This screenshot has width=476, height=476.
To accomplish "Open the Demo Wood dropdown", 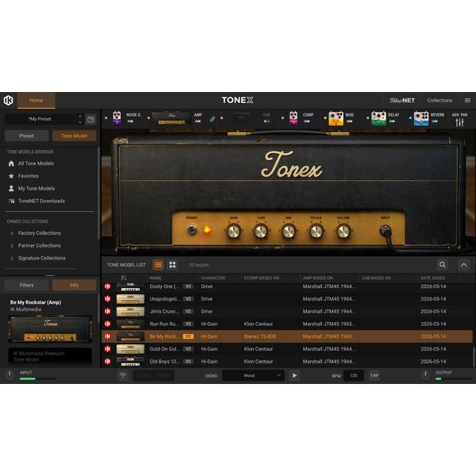I will point(254,375).
